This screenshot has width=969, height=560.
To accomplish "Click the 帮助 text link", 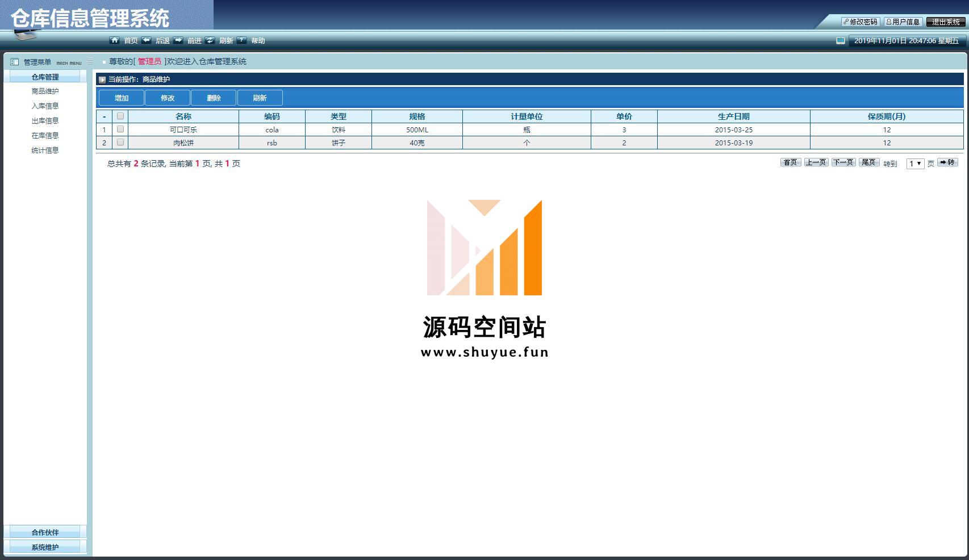I will pyautogui.click(x=258, y=41).
